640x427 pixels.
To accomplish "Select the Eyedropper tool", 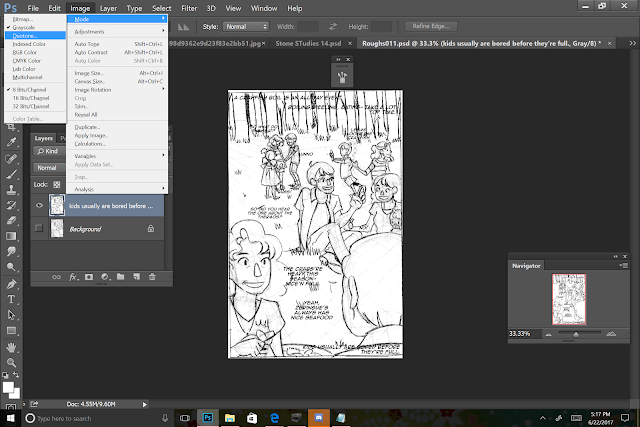I will tap(11, 142).
